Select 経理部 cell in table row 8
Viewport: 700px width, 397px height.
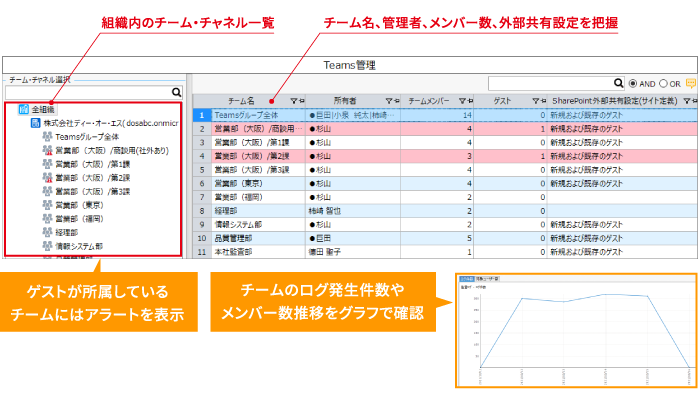(259, 211)
